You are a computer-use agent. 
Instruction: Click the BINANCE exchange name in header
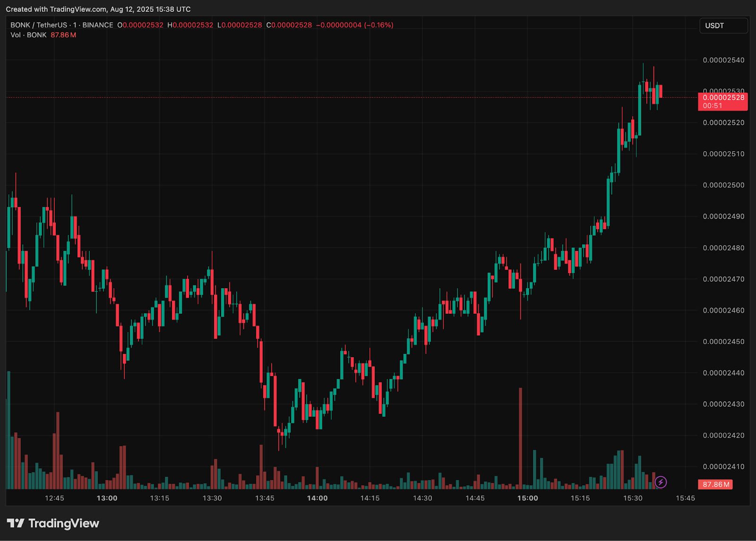[x=98, y=25]
